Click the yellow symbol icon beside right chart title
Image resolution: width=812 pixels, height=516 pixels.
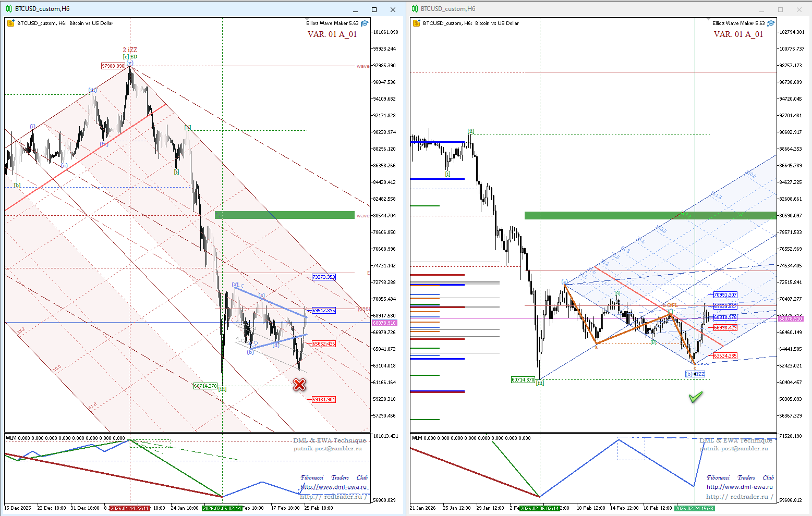click(416, 23)
